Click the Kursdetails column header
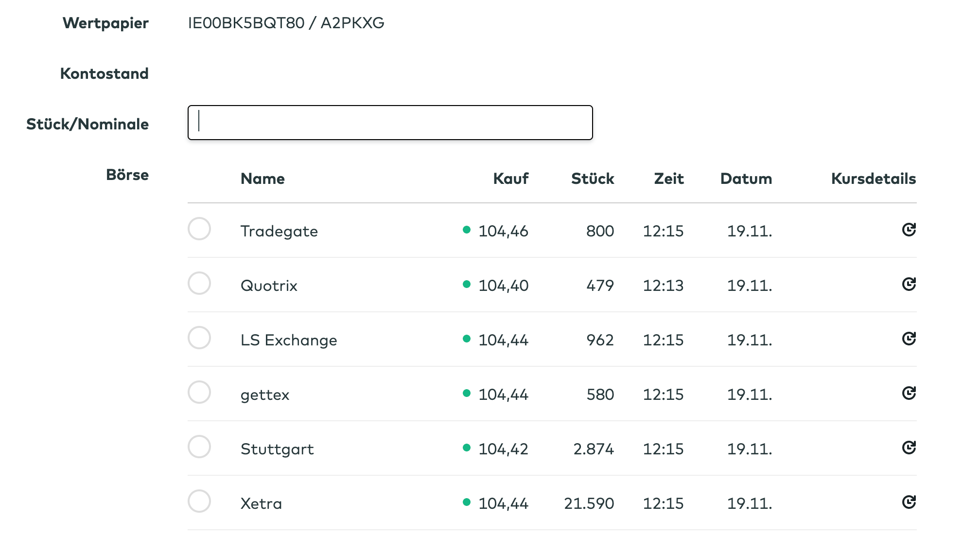Viewport: 980px width, 539px height. point(873,179)
